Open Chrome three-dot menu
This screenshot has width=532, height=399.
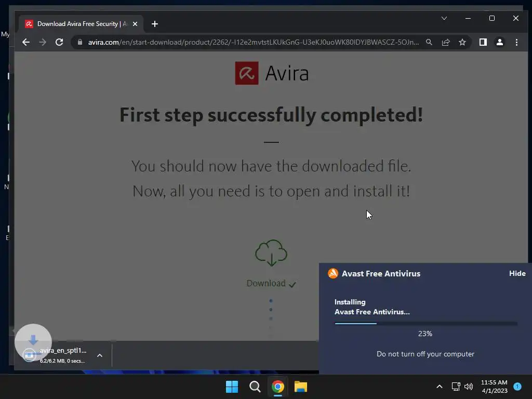[x=516, y=42]
